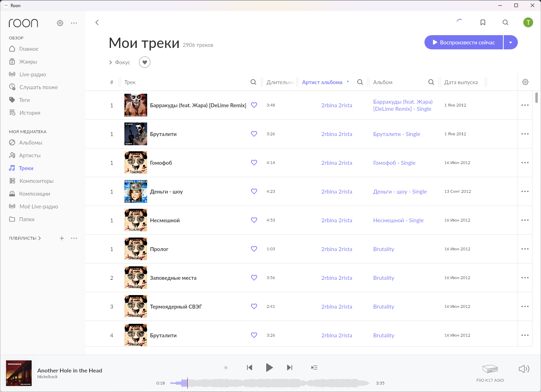Open the volume speaker icon
This screenshot has width=541, height=392.
(x=524, y=369)
